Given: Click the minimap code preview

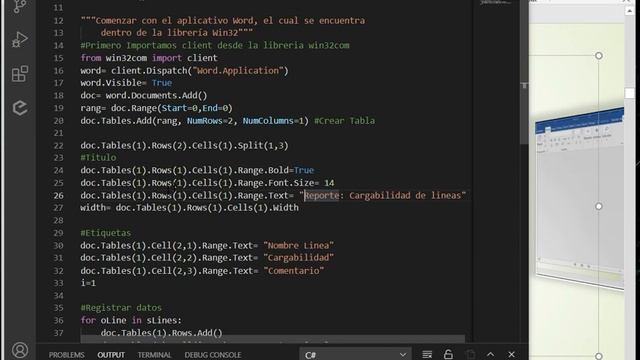Looking at the screenshot, I should (x=496, y=2).
